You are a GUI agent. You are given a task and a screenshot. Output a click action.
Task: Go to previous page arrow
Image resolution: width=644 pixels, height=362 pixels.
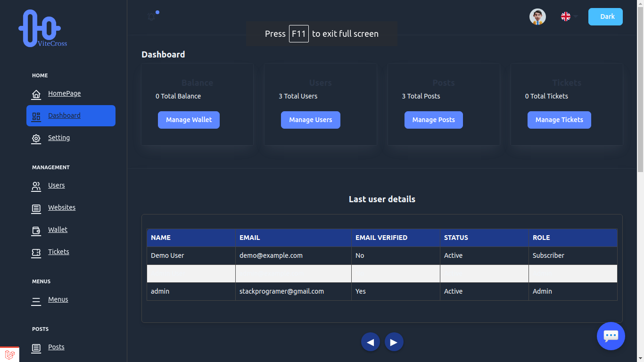click(x=371, y=342)
